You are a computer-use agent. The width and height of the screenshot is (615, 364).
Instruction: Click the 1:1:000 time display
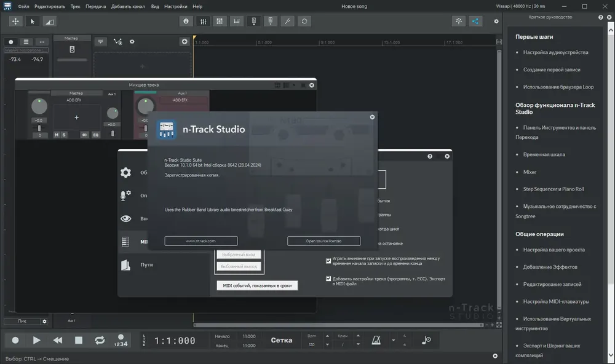pyautogui.click(x=175, y=341)
